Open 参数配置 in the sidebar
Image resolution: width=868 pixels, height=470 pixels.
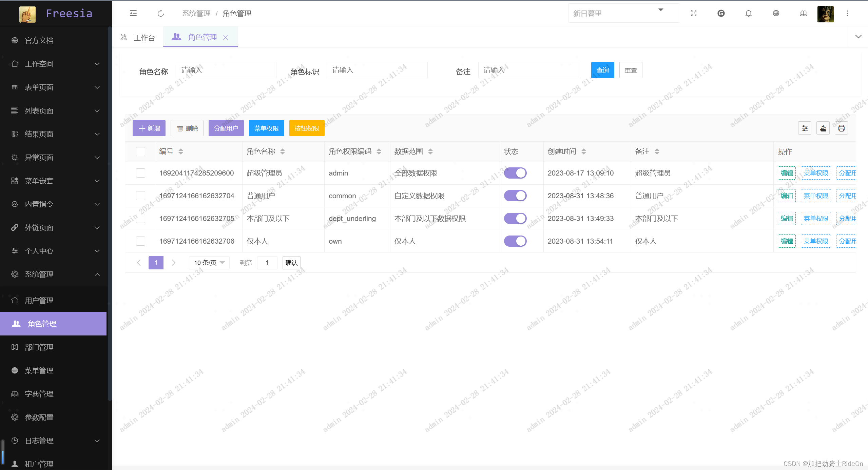(54, 417)
